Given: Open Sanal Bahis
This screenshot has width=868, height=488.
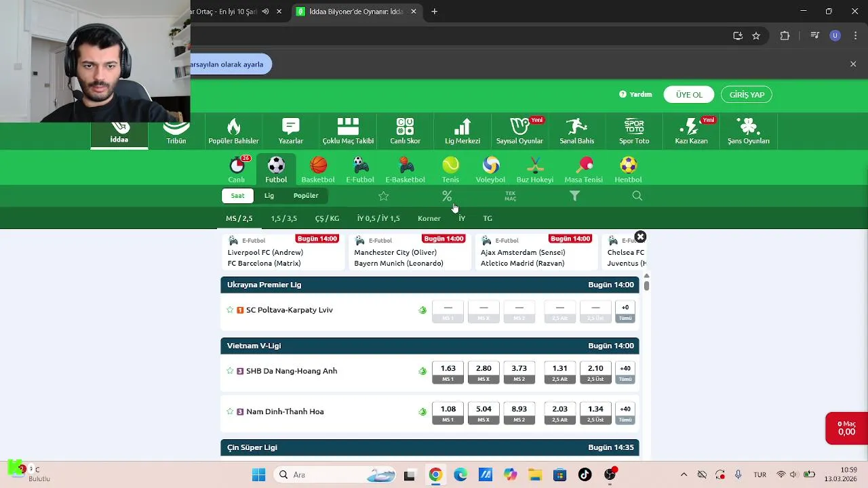Looking at the screenshot, I should point(576,131).
